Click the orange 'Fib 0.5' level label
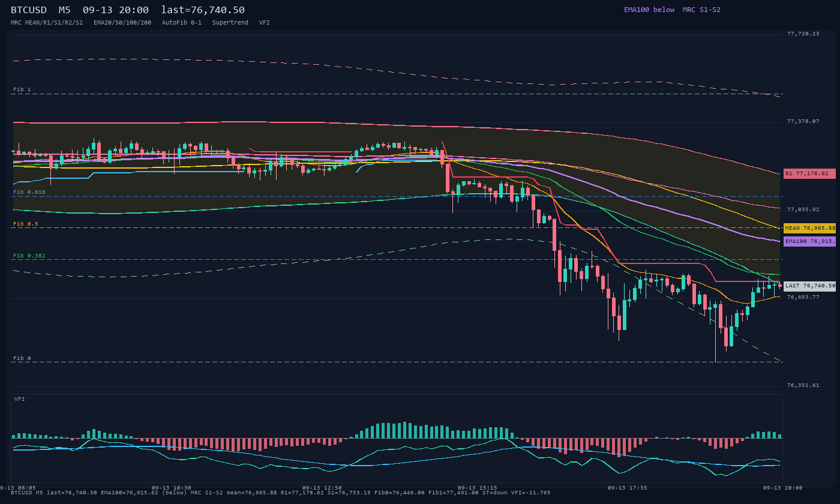 click(x=26, y=224)
